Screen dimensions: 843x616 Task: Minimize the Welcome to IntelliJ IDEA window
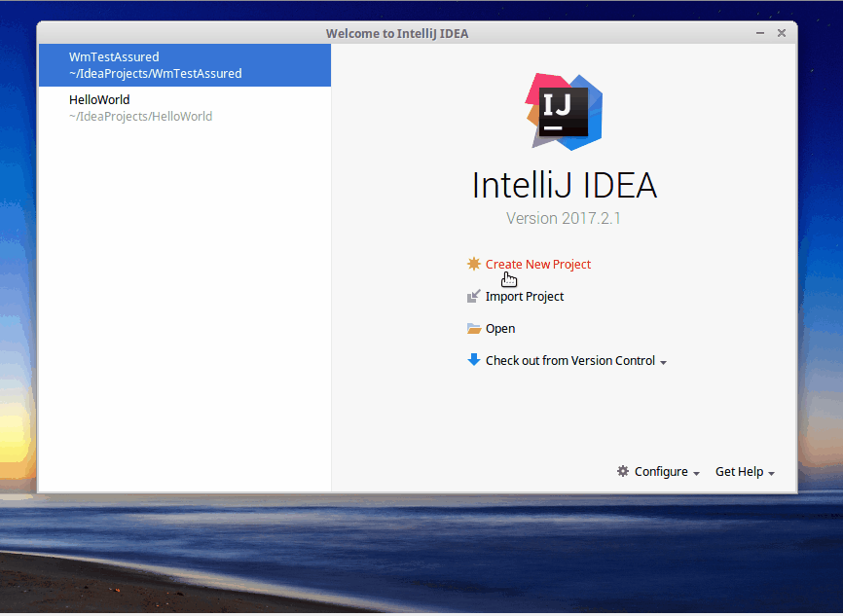tap(760, 33)
